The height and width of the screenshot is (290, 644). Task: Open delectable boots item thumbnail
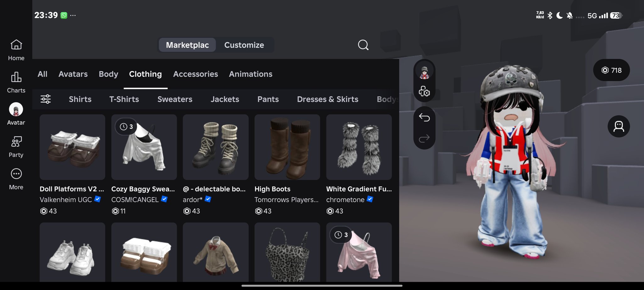point(216,147)
